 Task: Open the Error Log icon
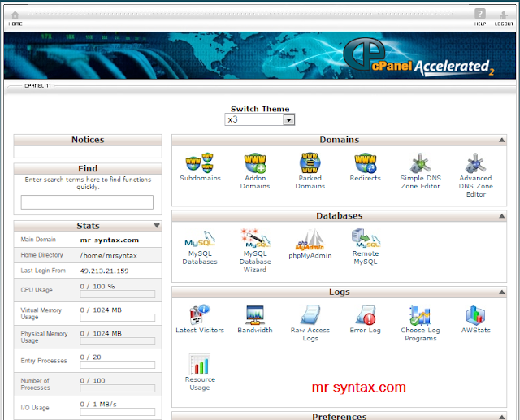[x=365, y=315]
